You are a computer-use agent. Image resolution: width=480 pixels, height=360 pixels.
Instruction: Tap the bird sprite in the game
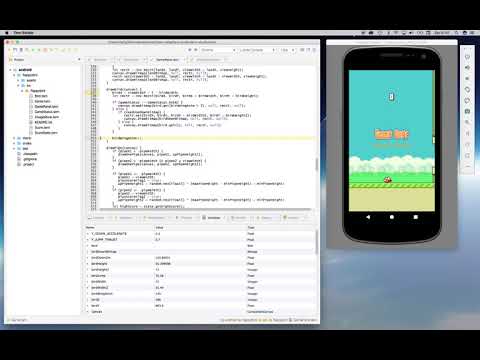point(387,180)
